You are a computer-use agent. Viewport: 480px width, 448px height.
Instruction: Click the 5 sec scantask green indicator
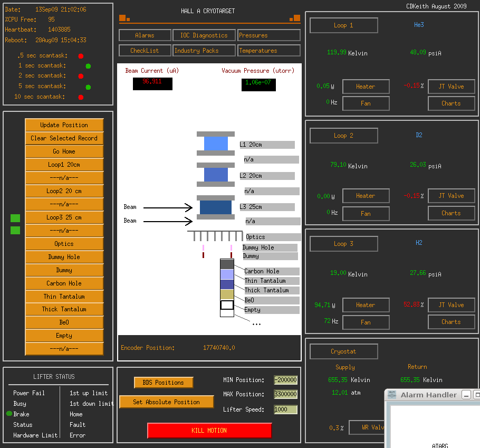[88, 87]
